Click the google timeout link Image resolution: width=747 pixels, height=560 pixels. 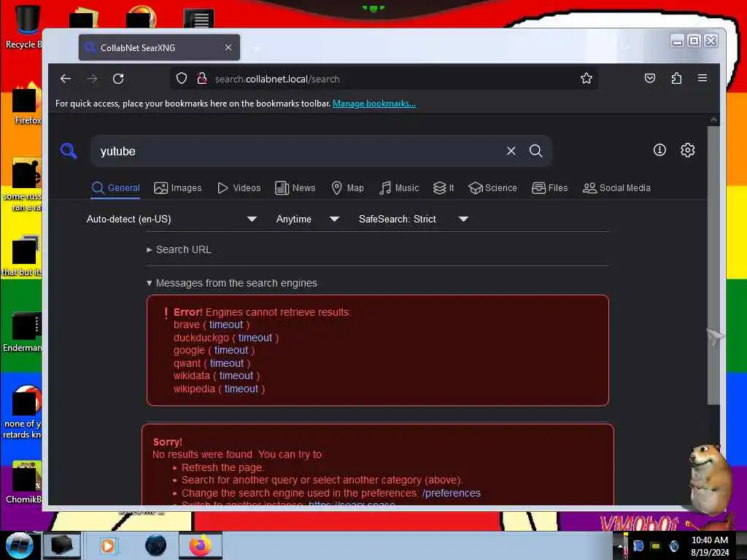tap(231, 351)
